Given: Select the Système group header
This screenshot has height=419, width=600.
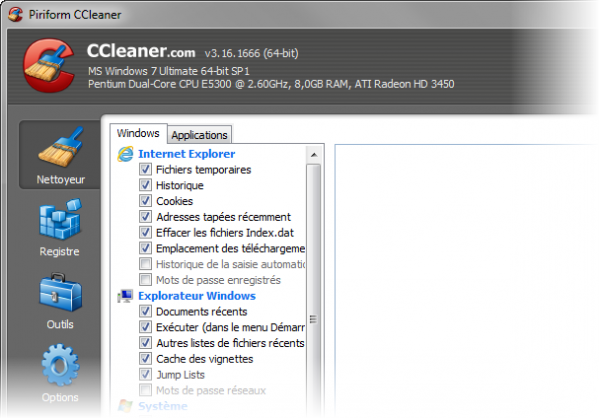Looking at the screenshot, I should tap(162, 407).
